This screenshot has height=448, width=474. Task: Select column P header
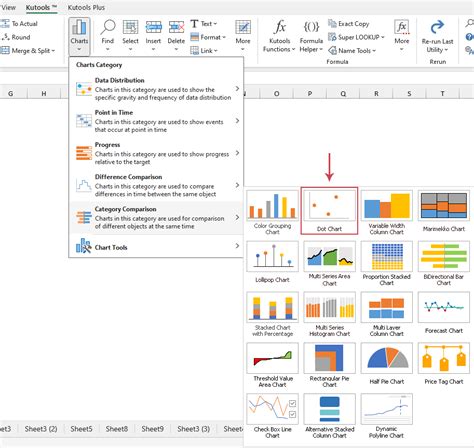pos(310,94)
